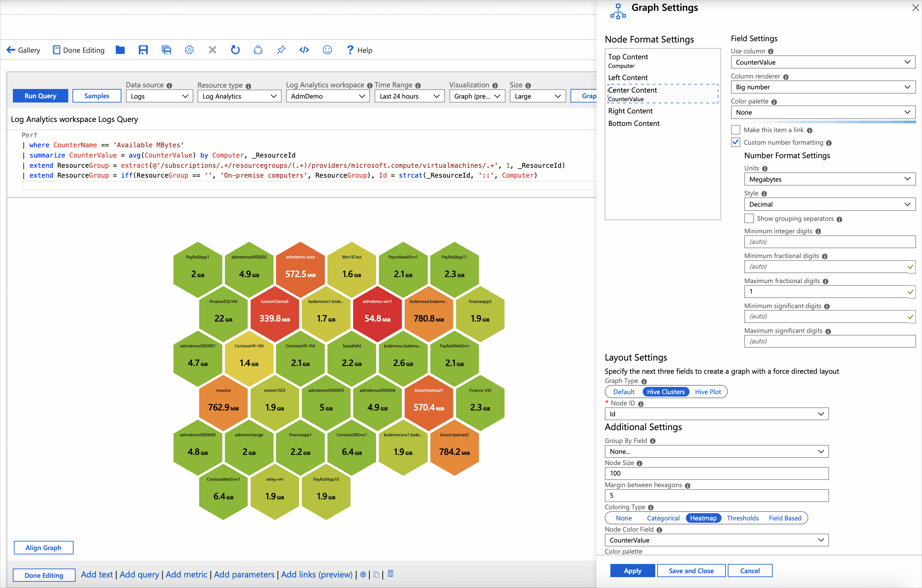Disable Custom number formatting
This screenshot has height=588, width=922.
pos(736,142)
